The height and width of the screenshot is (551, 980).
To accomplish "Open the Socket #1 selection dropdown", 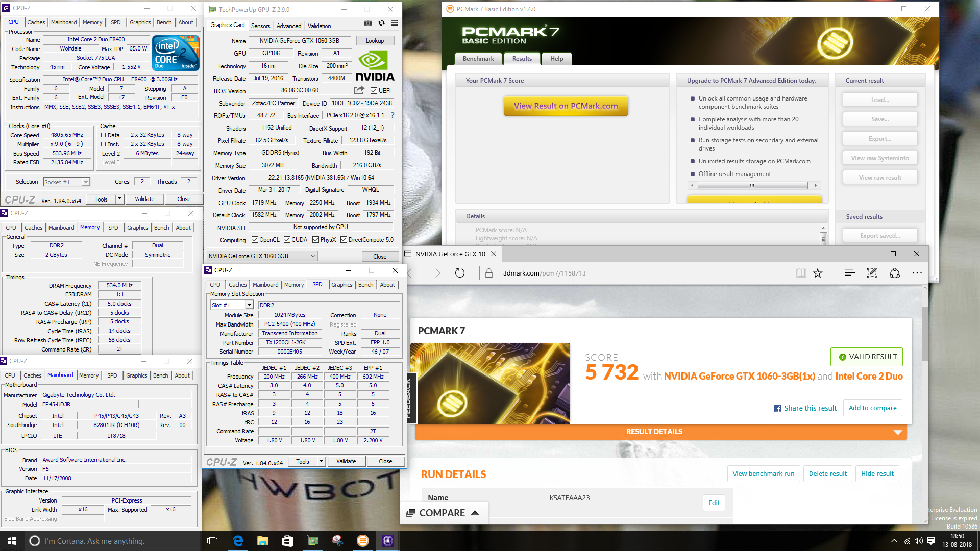I will coord(66,182).
